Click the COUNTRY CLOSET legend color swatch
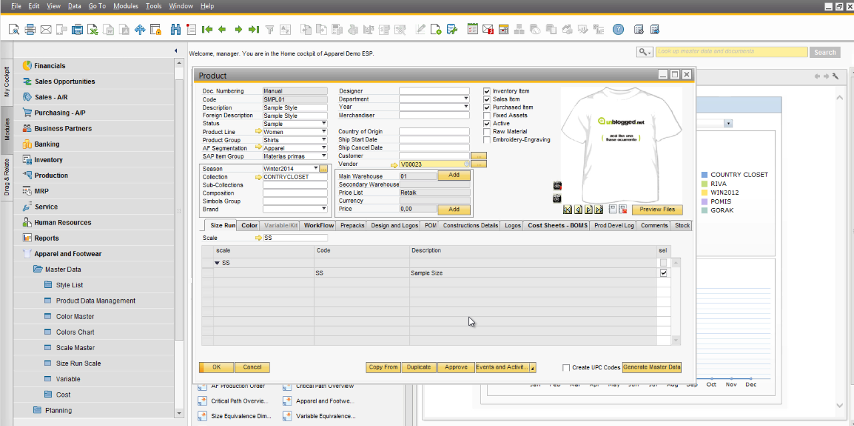Image resolution: width=854 pixels, height=426 pixels. 705,175
